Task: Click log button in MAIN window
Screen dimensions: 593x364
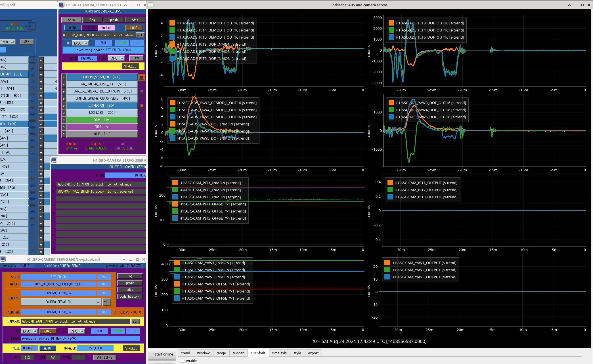Action: point(130,276)
